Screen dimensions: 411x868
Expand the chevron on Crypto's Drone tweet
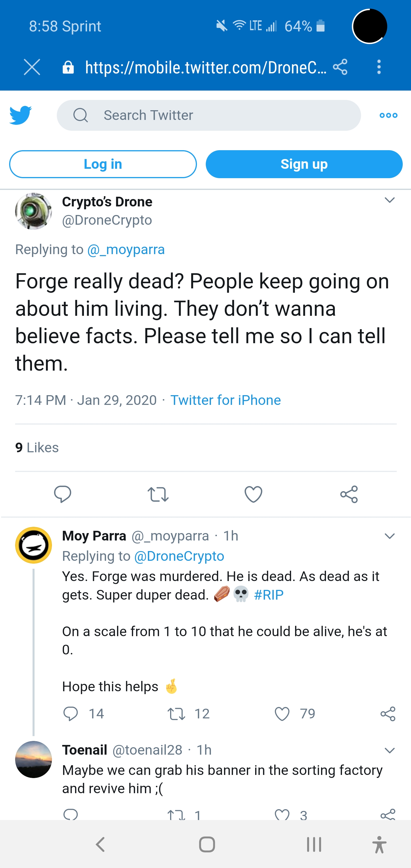tap(390, 200)
